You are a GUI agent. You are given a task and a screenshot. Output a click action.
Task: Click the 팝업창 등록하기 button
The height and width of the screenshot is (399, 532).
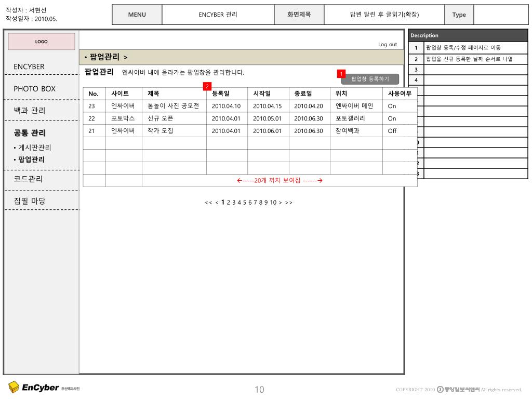tap(370, 79)
